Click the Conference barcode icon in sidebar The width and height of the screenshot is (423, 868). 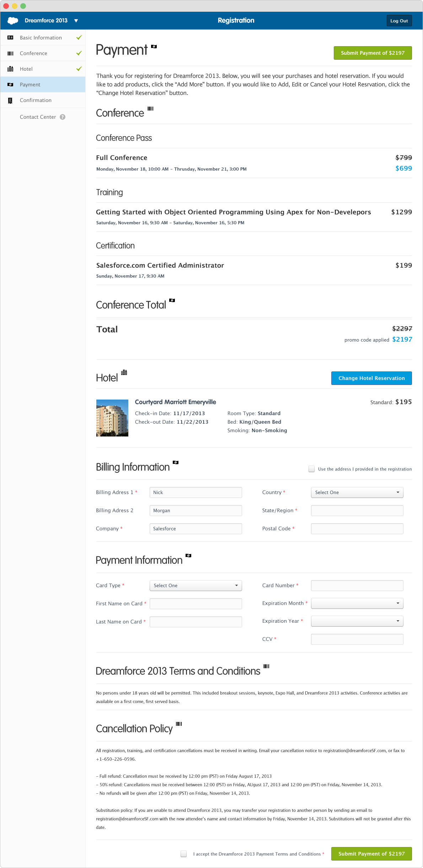tap(10, 53)
